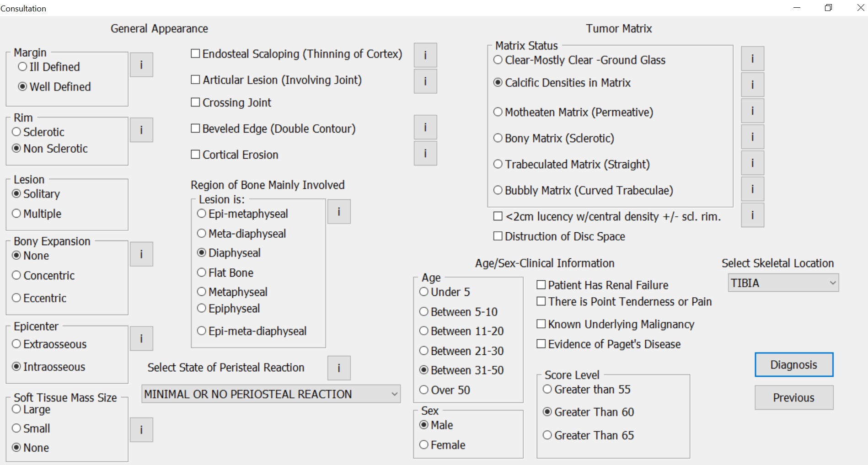
Task: Select age Between 11-20
Action: coord(462,331)
